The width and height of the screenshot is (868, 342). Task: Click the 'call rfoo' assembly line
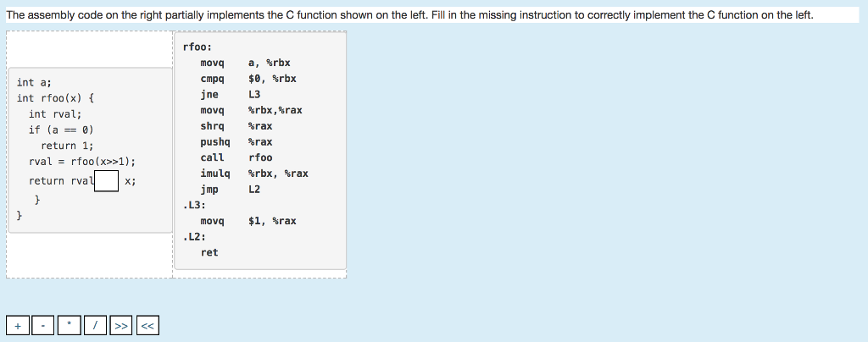(236, 157)
